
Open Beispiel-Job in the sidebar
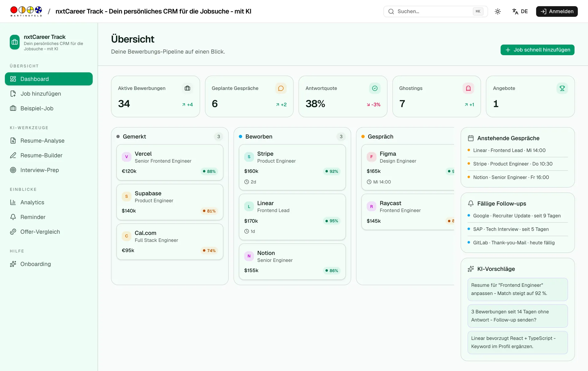[x=49, y=108]
